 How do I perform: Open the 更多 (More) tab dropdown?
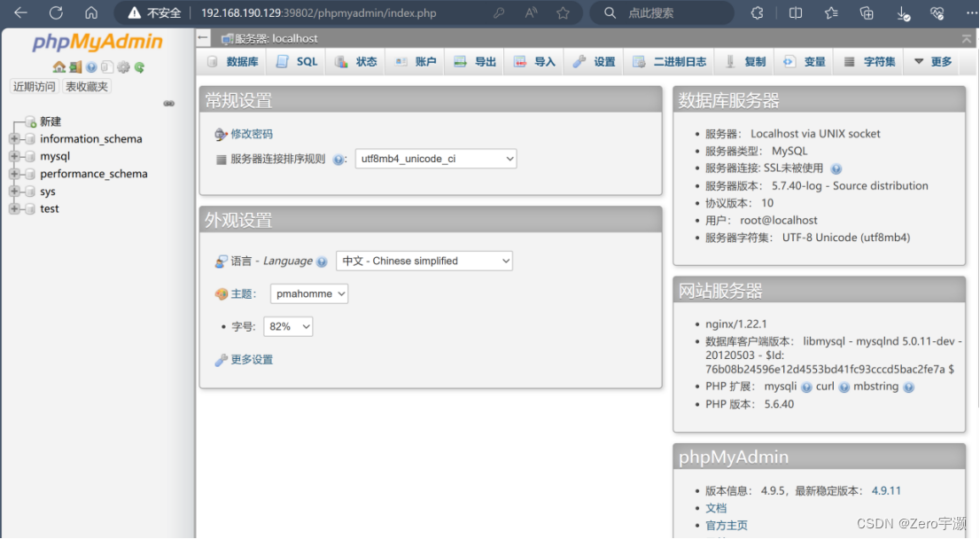pos(932,61)
